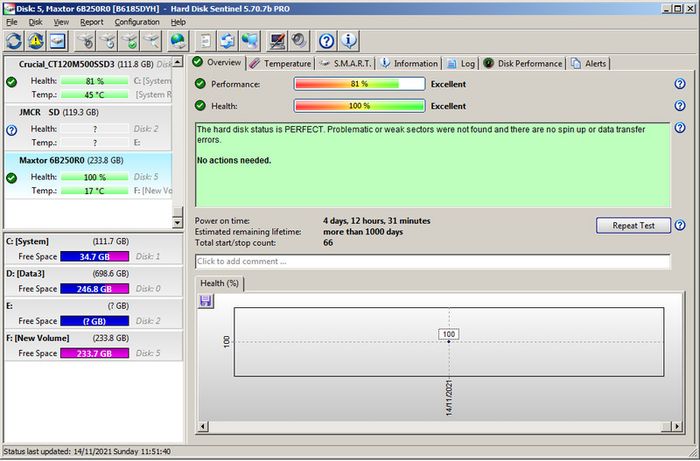Click help icon next to Repeat Test
Screen dimensions: 700x461
tap(679, 225)
